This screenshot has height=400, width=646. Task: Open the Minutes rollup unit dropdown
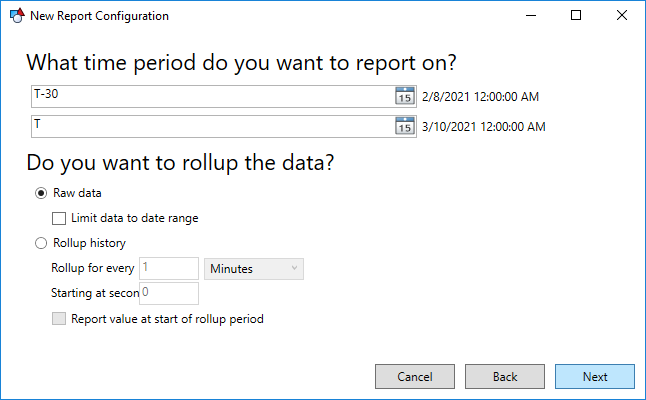[x=254, y=269]
